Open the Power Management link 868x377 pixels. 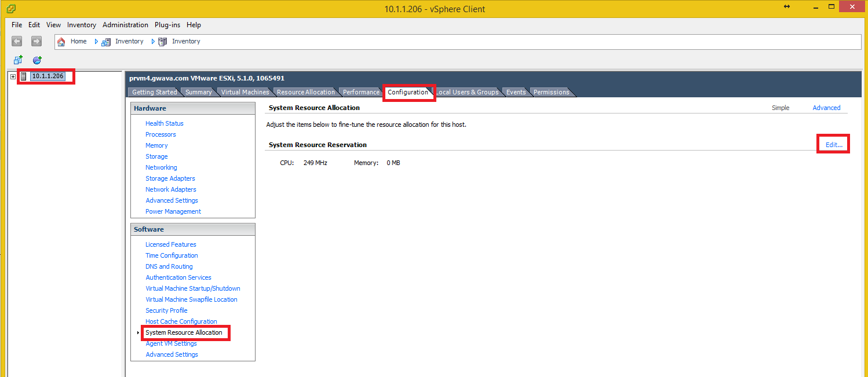coord(173,211)
